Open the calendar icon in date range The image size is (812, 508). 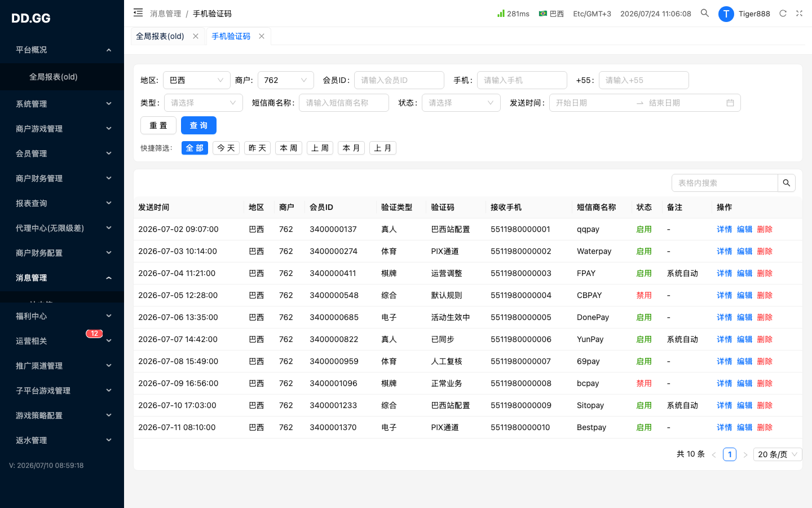730,103
